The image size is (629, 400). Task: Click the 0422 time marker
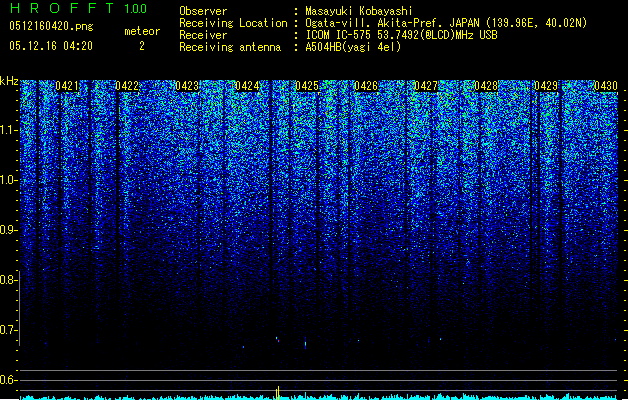tap(127, 86)
